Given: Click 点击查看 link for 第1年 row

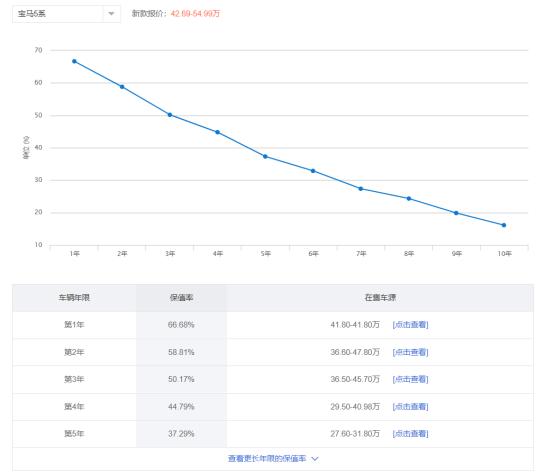Looking at the screenshot, I should [410, 324].
